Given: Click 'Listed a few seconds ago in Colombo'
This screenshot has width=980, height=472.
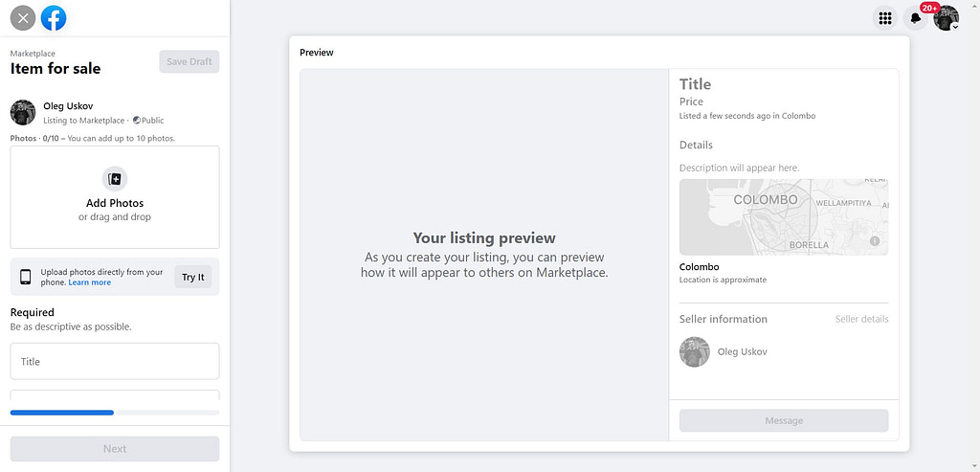Looking at the screenshot, I should [747, 116].
